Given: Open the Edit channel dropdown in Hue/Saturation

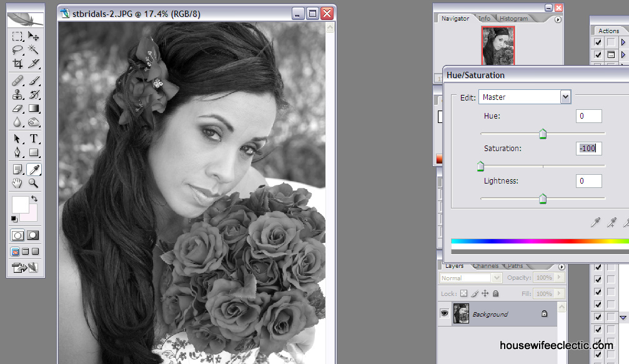Looking at the screenshot, I should 565,97.
